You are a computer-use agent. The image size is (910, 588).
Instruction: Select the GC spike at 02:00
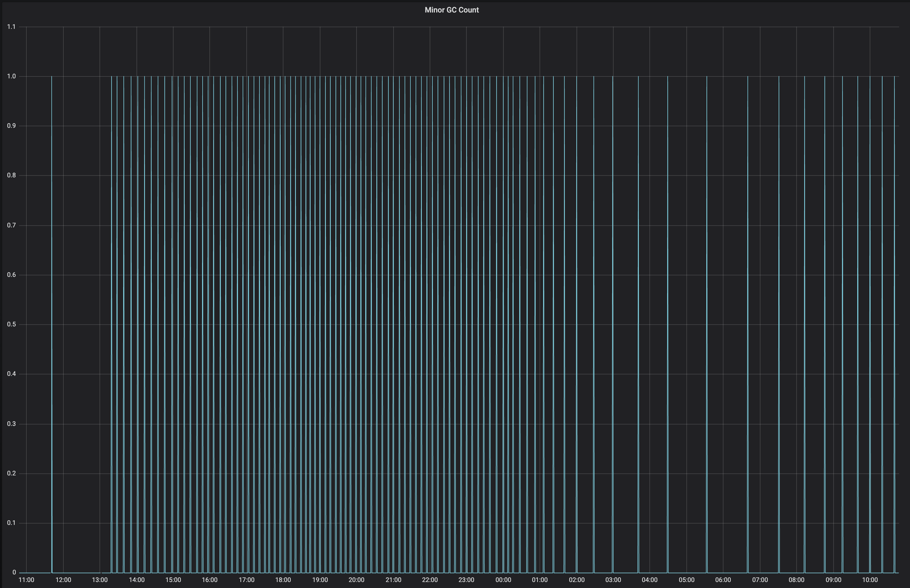576,324
